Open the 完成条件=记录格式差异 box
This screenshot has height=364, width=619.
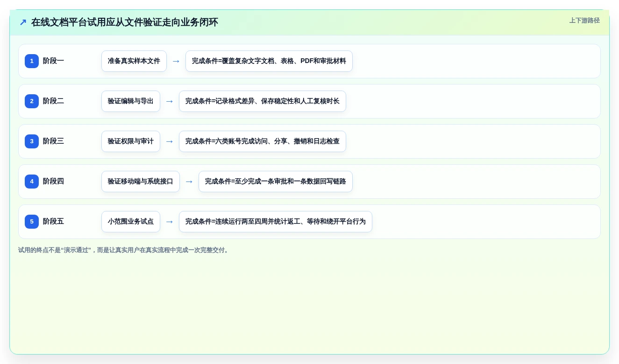[263, 101]
